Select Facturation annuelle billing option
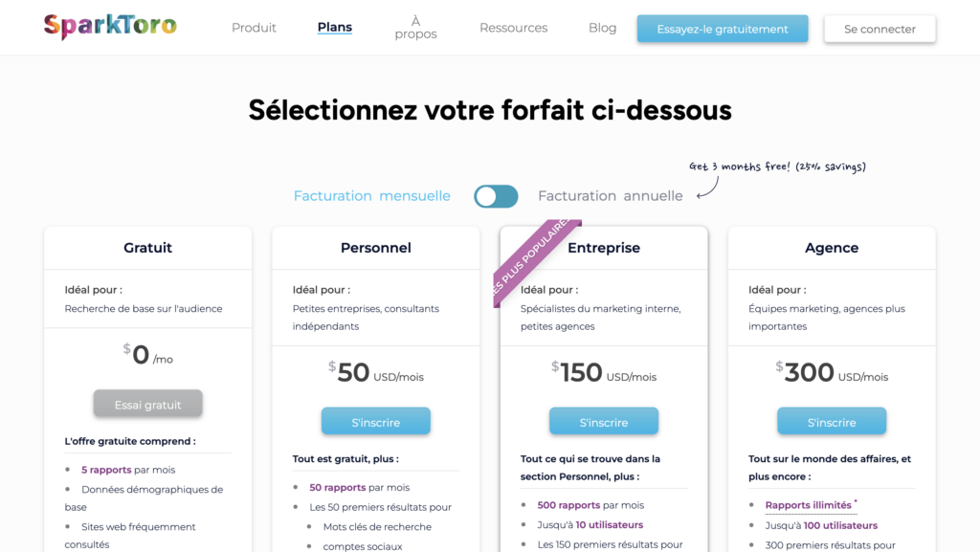 [x=610, y=196]
